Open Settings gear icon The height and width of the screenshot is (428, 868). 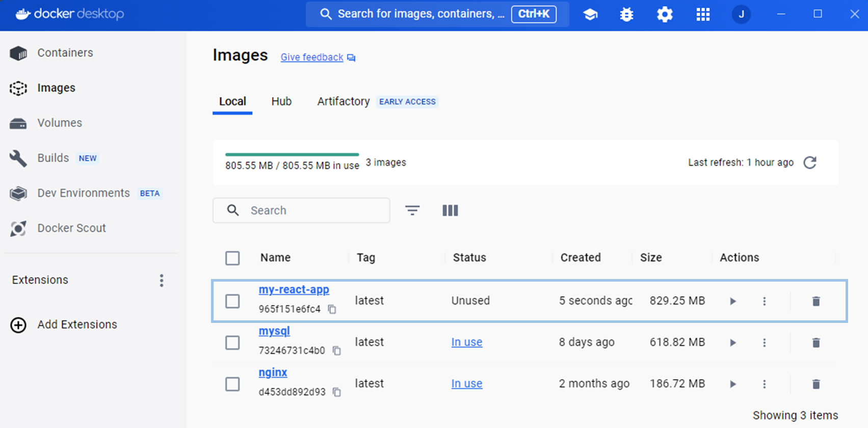click(x=665, y=14)
